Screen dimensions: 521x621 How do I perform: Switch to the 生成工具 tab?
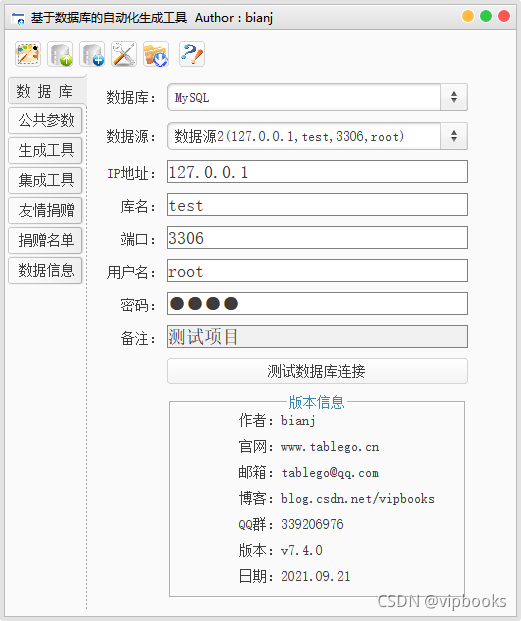pos(46,150)
